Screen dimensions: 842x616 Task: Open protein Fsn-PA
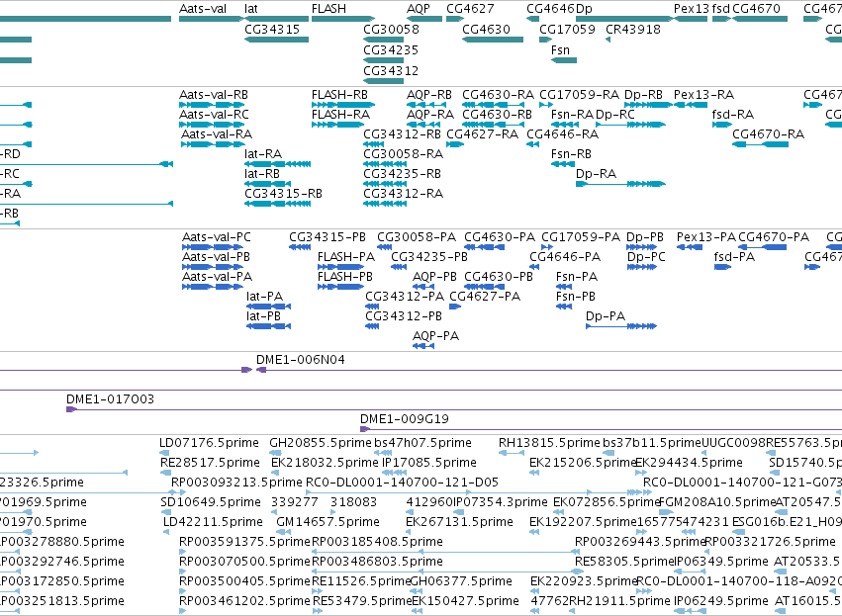577,277
